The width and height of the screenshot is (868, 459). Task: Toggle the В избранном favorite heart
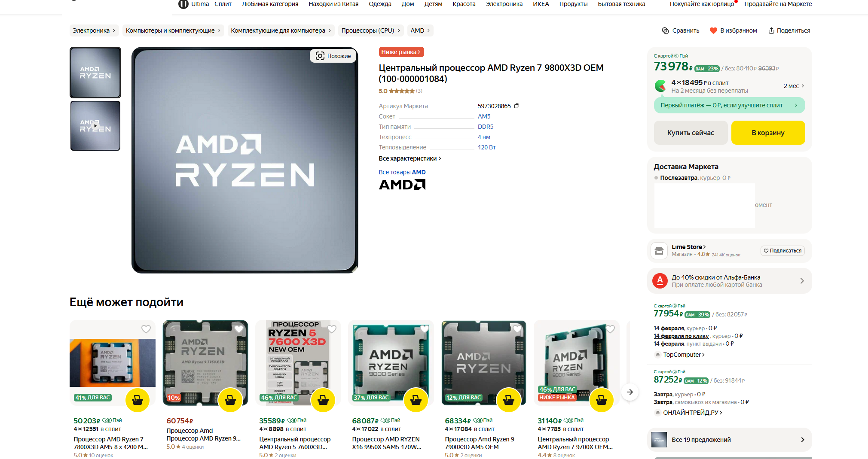[x=713, y=30]
